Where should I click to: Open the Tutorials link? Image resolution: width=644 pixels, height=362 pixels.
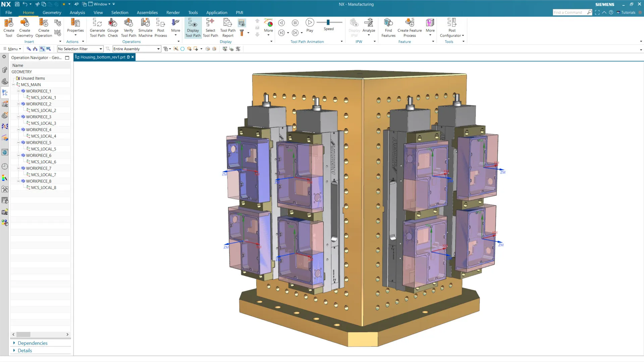628,12
